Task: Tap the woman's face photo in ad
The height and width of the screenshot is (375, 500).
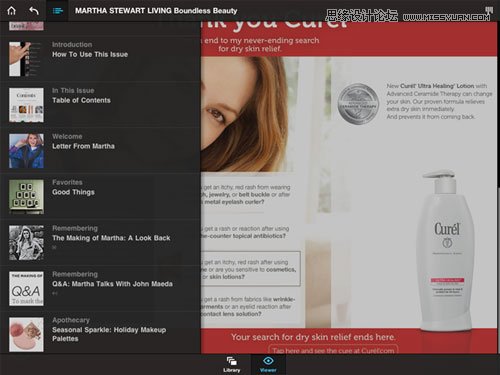Action: click(x=245, y=114)
